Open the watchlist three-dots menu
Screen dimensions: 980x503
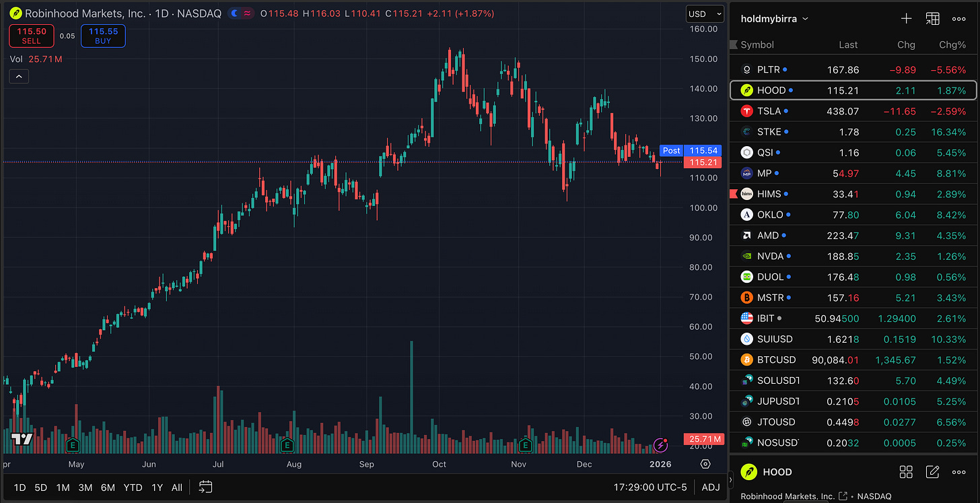pyautogui.click(x=958, y=19)
